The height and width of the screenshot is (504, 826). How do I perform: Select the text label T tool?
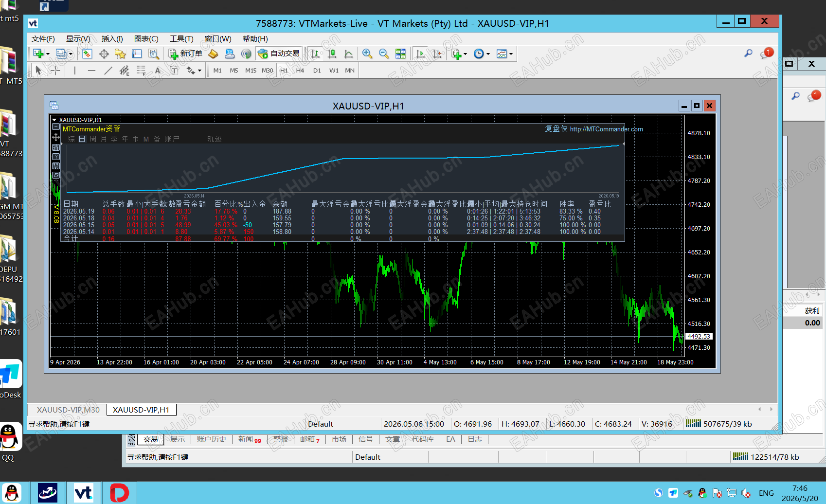pyautogui.click(x=174, y=71)
